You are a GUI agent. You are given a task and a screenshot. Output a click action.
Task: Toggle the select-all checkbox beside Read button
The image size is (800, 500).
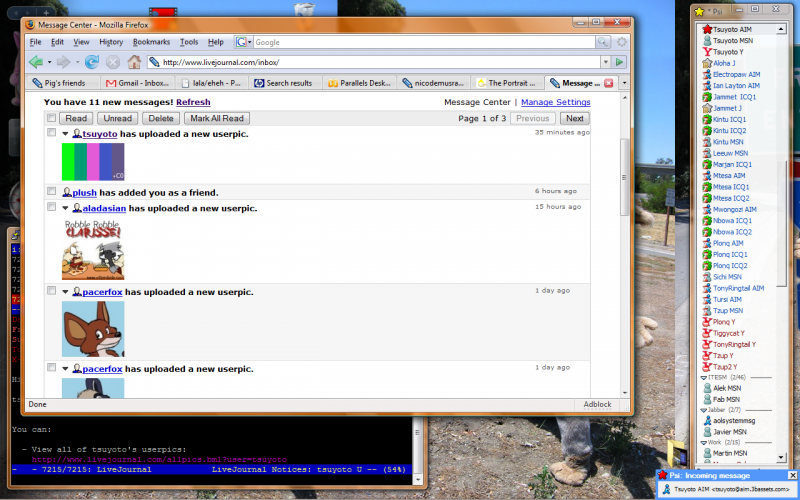pos(51,118)
